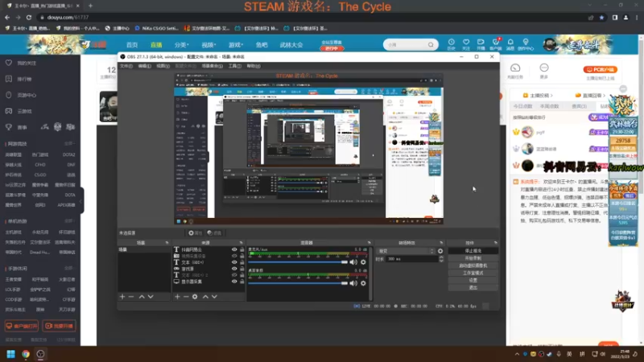The width and height of the screenshot is (644, 362).
Task: Open OBS Studio from the taskbar
Action: (40, 354)
